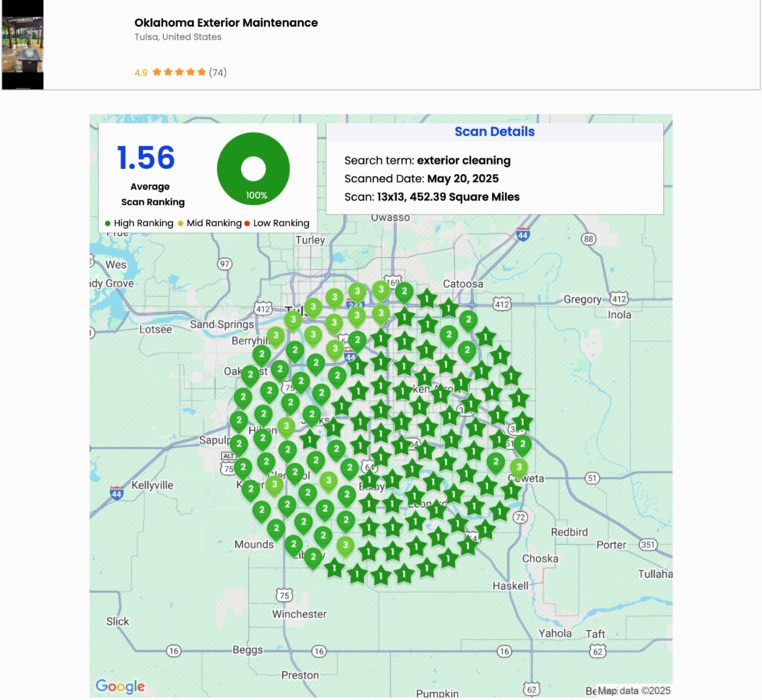Click the Map data ©2025 attribution
The image size is (762, 700).
click(634, 690)
